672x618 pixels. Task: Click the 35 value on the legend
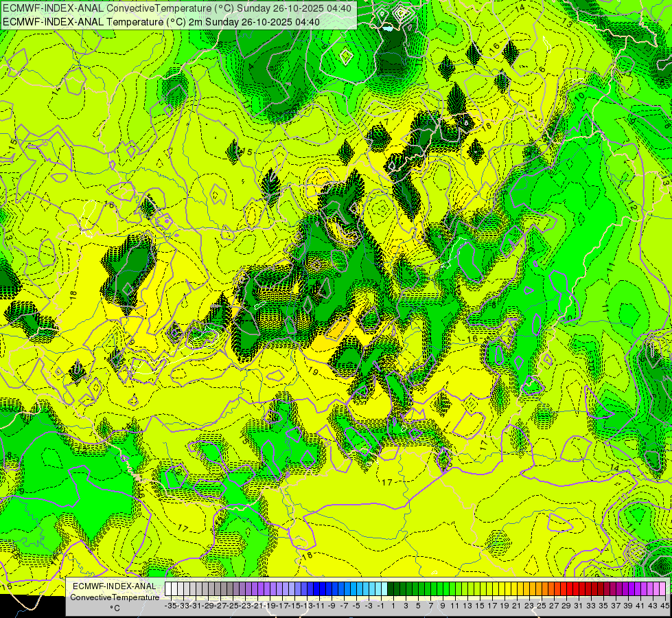pos(604,606)
